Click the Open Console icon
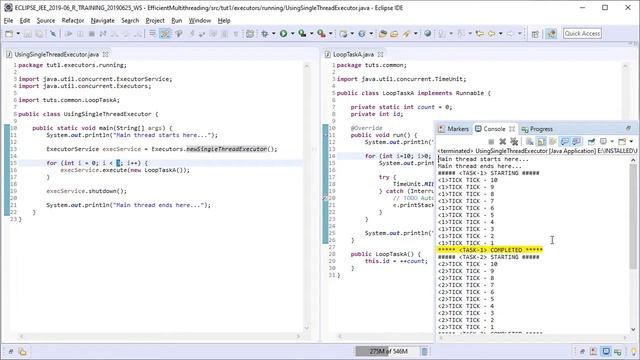The image size is (640, 360). (x=622, y=142)
